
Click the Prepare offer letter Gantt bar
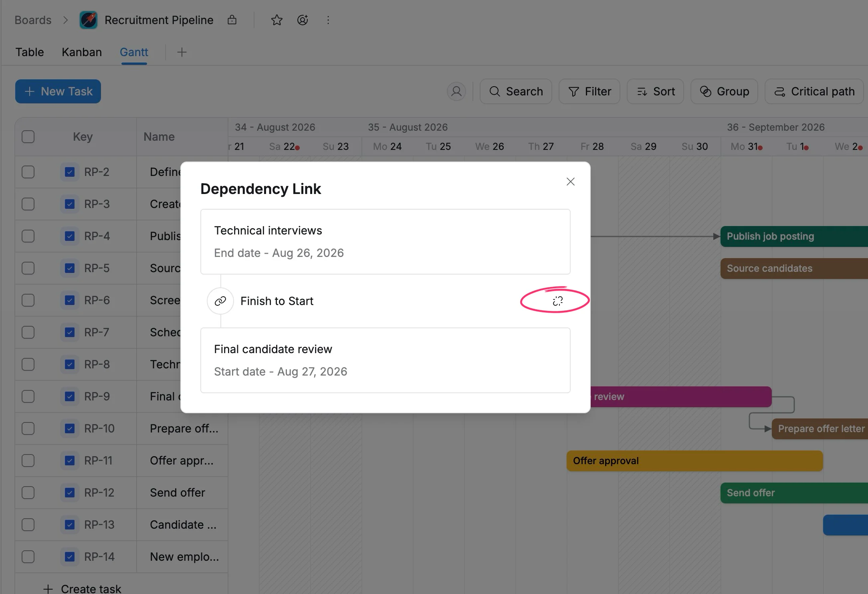click(820, 429)
